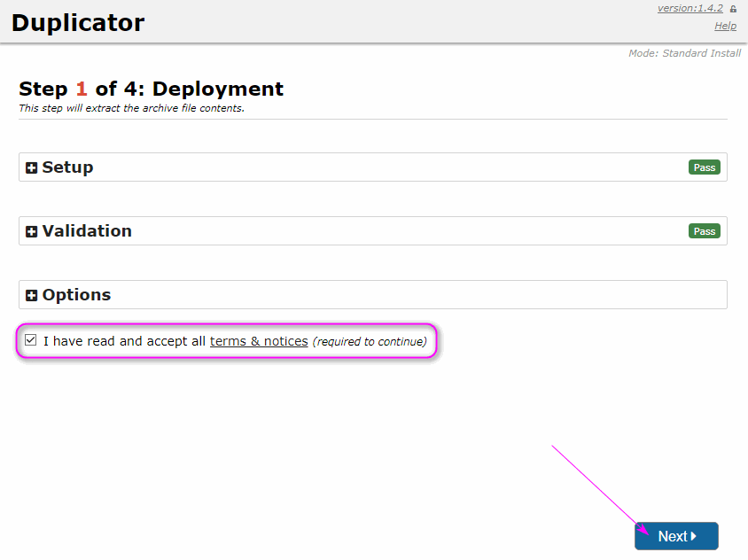Viewport: 748px width, 560px height.
Task: Click the Next button
Action: tap(676, 536)
